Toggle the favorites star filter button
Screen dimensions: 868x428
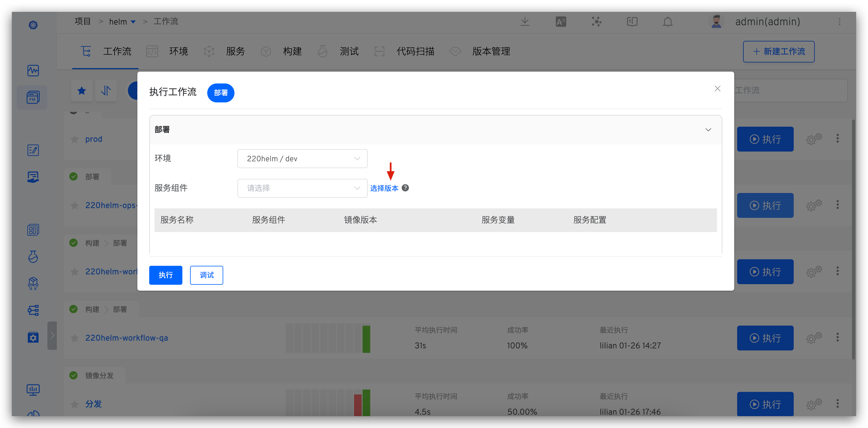[x=81, y=91]
